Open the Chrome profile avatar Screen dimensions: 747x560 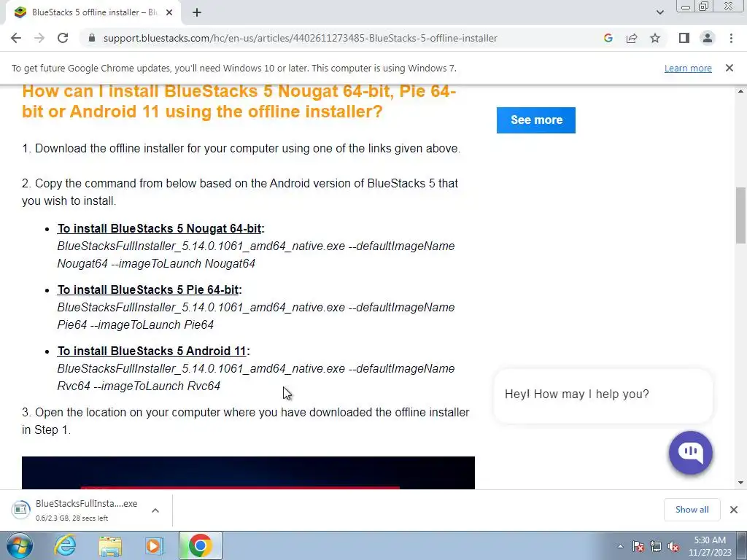click(x=708, y=38)
